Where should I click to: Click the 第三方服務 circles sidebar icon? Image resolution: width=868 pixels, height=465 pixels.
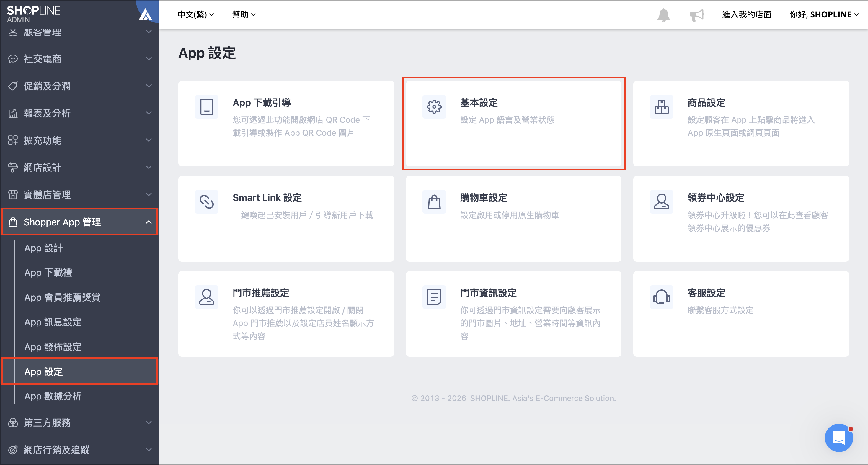[x=13, y=423]
